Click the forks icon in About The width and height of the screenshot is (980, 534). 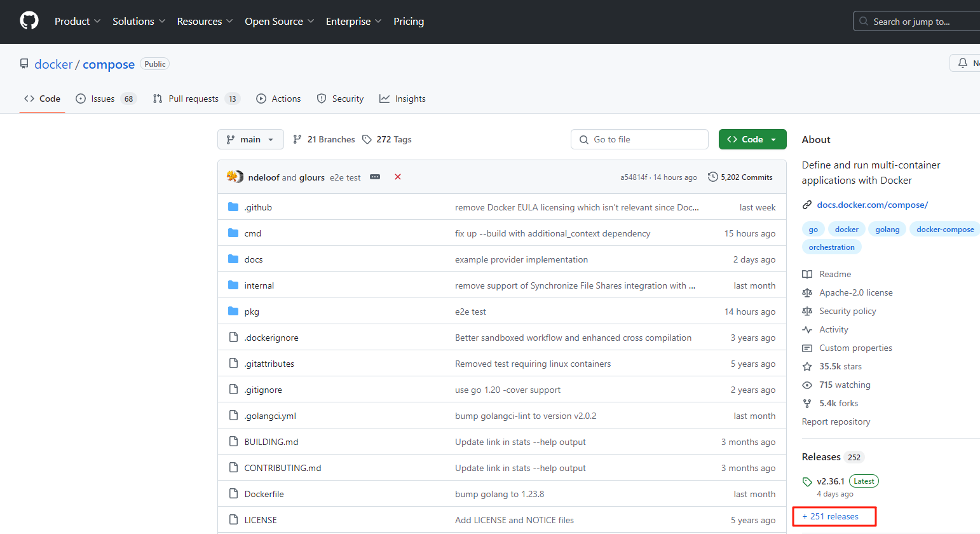(807, 404)
